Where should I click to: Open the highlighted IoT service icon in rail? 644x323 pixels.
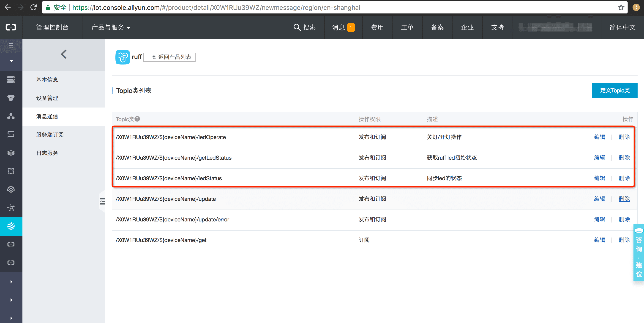(x=11, y=226)
